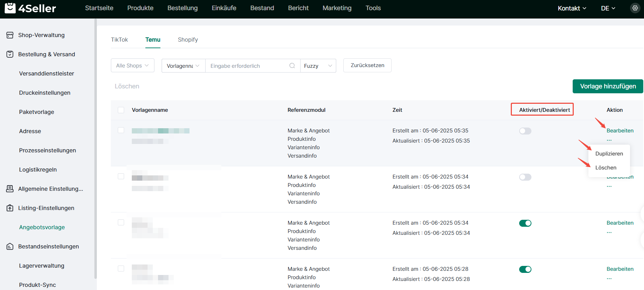644x290 pixels.
Task: Click the Referenzmodul column header
Action: click(306, 110)
